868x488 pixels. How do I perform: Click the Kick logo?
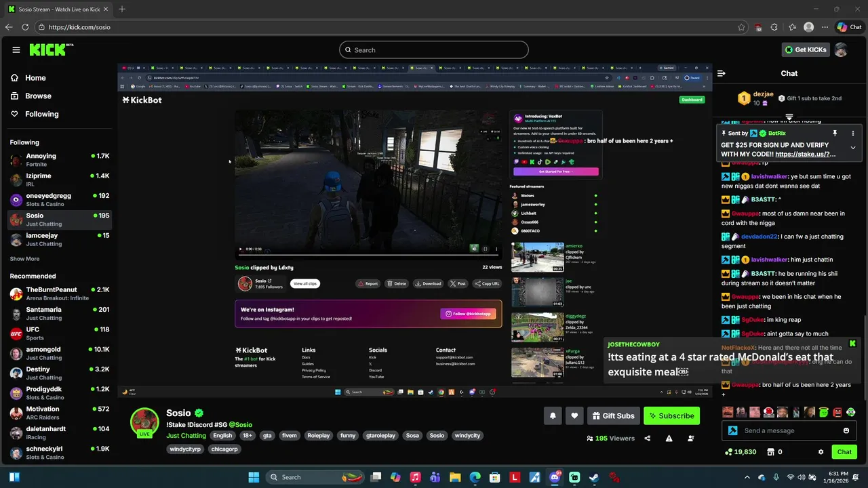point(51,49)
